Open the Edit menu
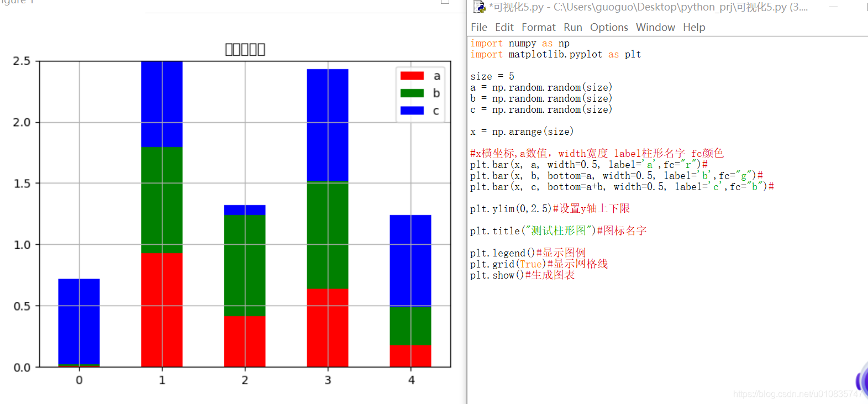The image size is (868, 404). (504, 27)
